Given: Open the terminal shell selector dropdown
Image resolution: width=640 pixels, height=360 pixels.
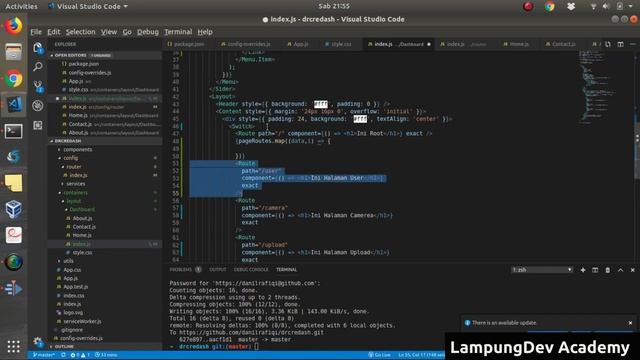Looking at the screenshot, I should tap(542, 270).
